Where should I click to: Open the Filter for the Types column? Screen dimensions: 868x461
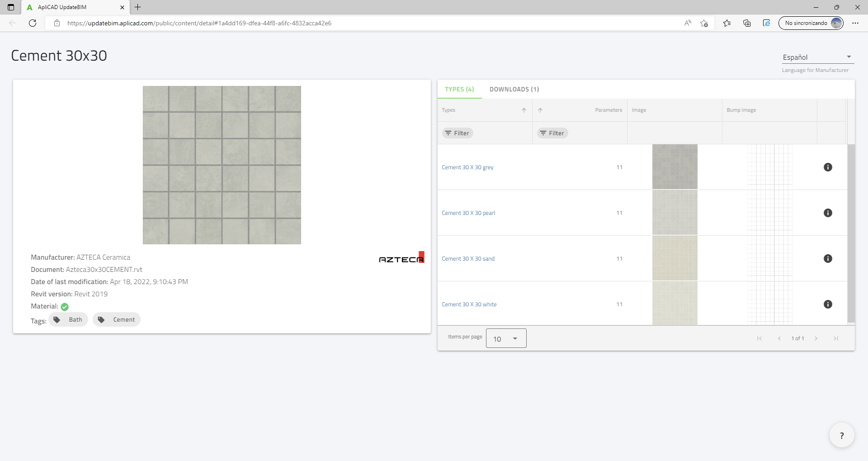(x=458, y=133)
